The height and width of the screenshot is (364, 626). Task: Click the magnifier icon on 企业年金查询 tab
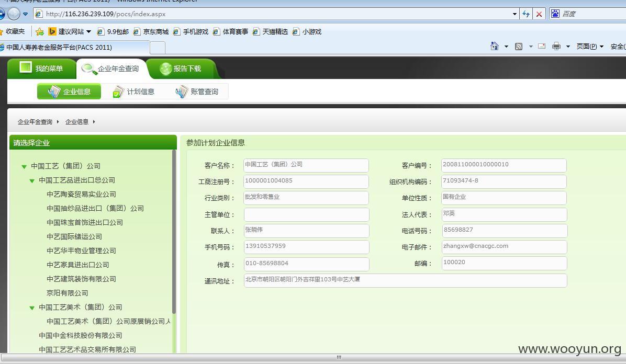point(88,69)
